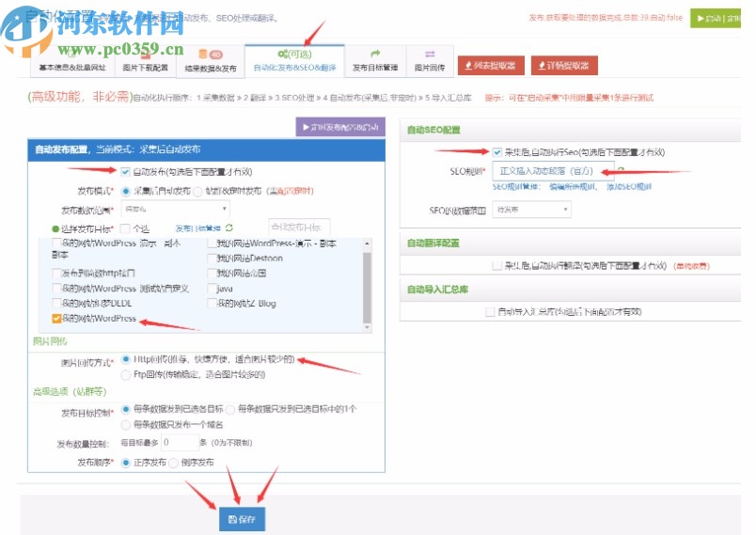Check the 发布到http接口 target
756x535 pixels.
55,274
